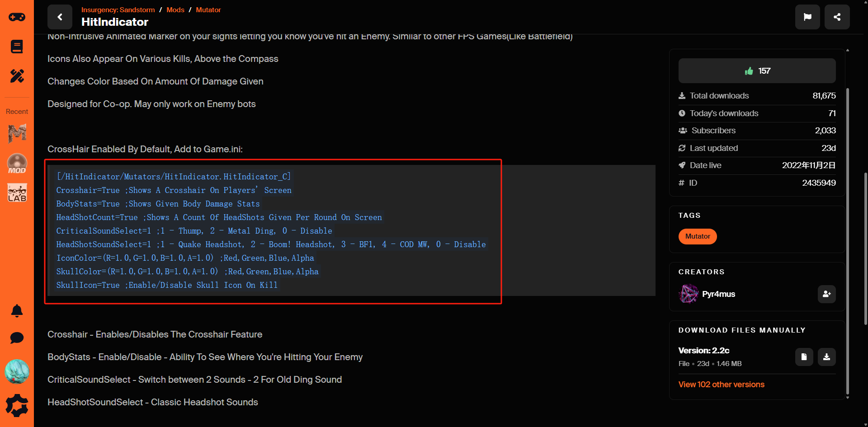Open the user avatar in the sidebar
Viewport: 868px width, 427px height.
click(17, 371)
